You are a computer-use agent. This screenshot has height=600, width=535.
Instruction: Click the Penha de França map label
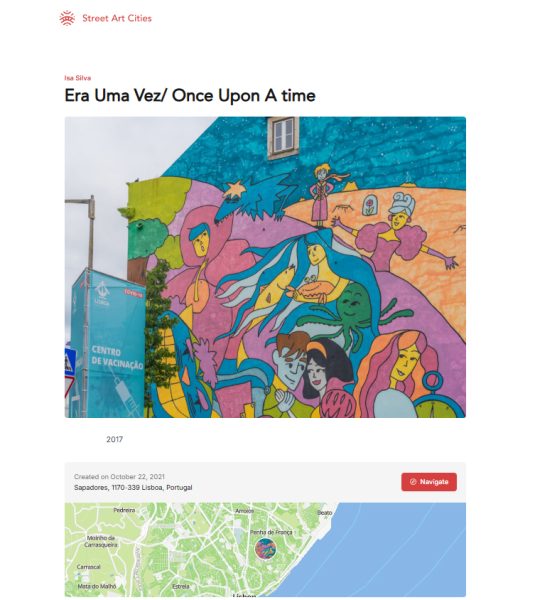pyautogui.click(x=271, y=532)
